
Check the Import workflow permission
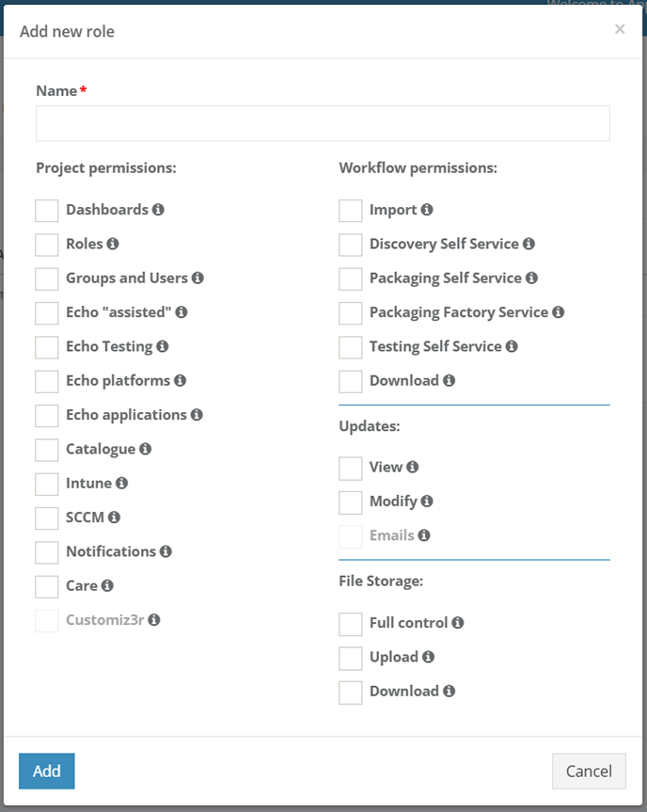pos(351,211)
